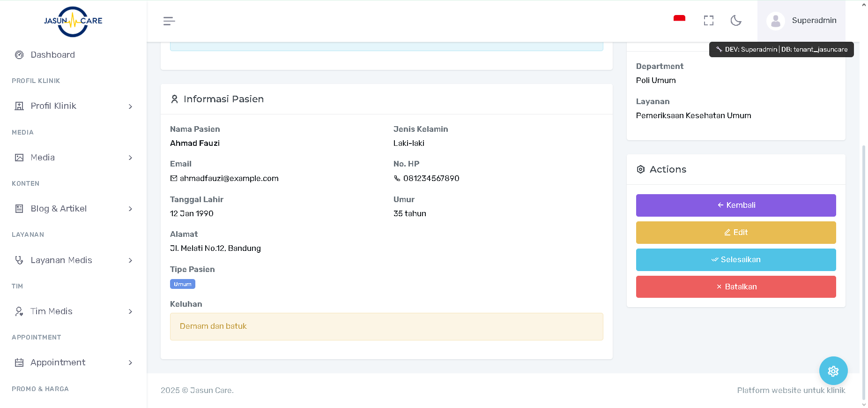868x408 pixels.
Task: Open the Superadmin user avatar menu
Action: (x=775, y=21)
